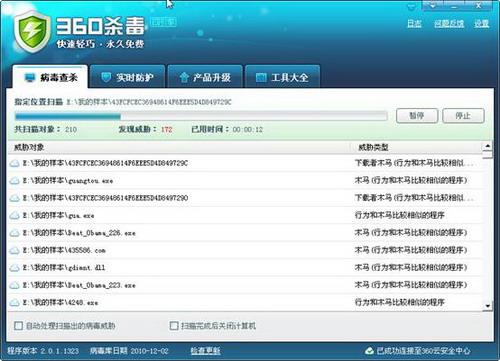This screenshot has height=361, width=500.
Task: Enable 自动处理扫描出的病毒威胁 checkbox
Action: 18,326
